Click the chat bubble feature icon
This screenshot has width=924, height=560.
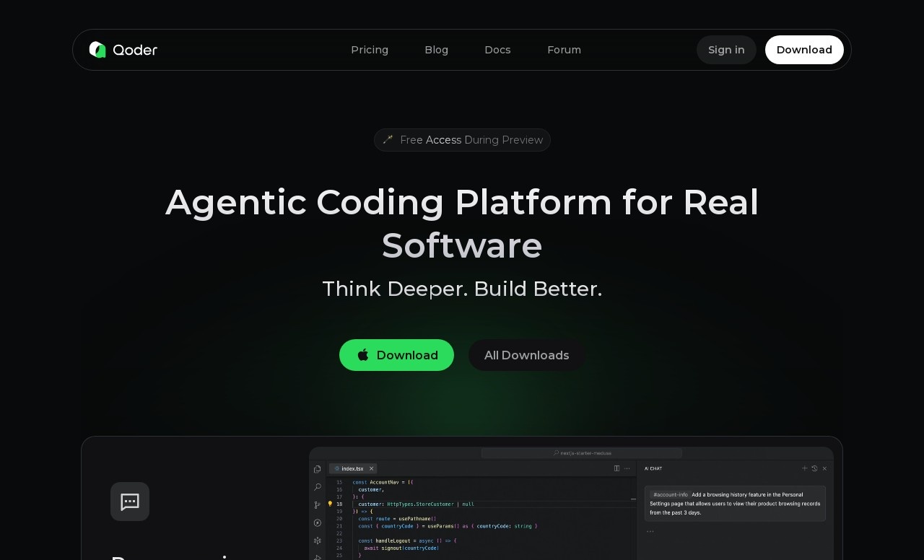coord(130,502)
